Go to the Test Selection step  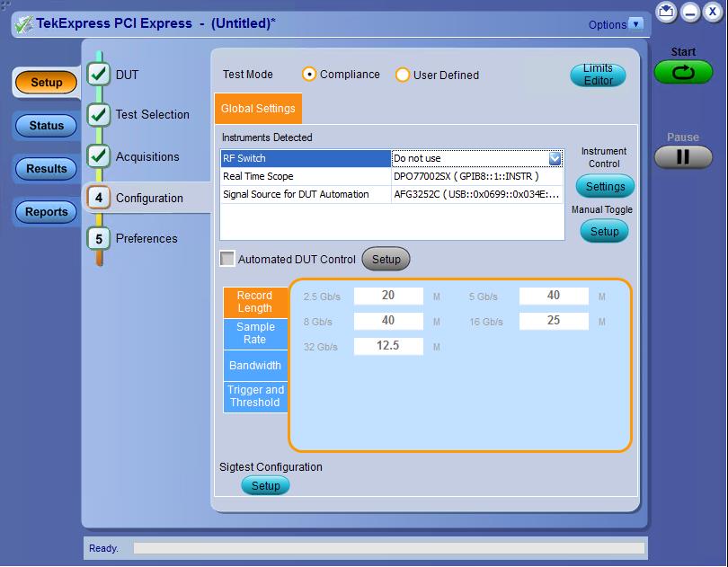click(152, 114)
